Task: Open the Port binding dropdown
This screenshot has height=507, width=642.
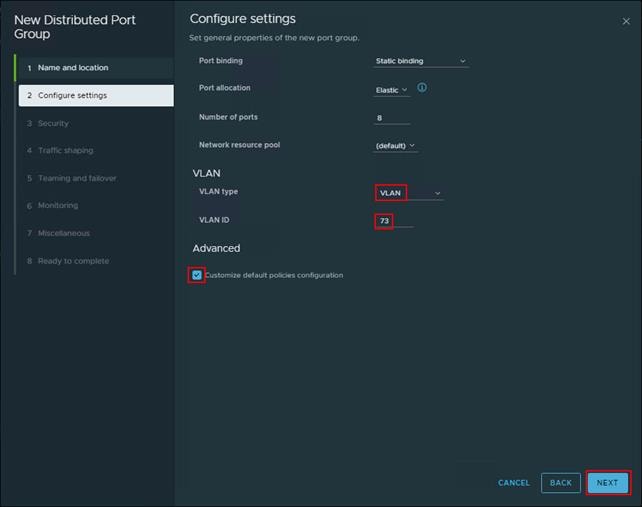Action: tap(420, 61)
